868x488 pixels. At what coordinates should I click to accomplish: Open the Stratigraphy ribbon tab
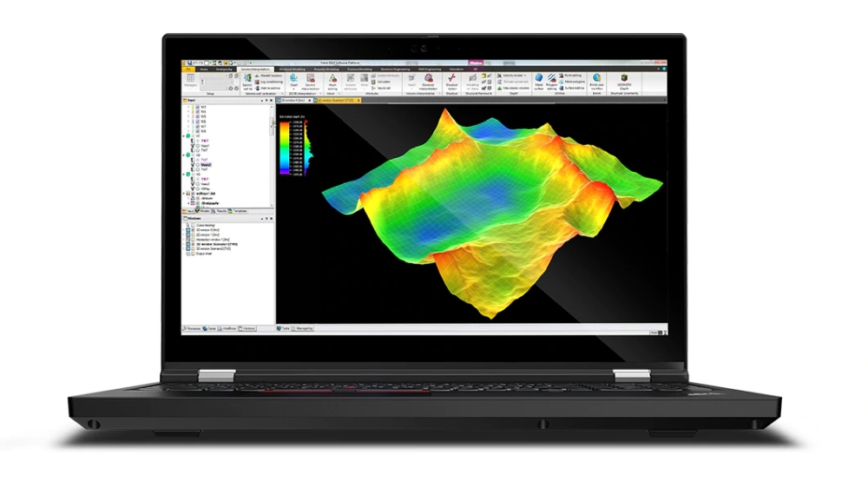(x=224, y=69)
